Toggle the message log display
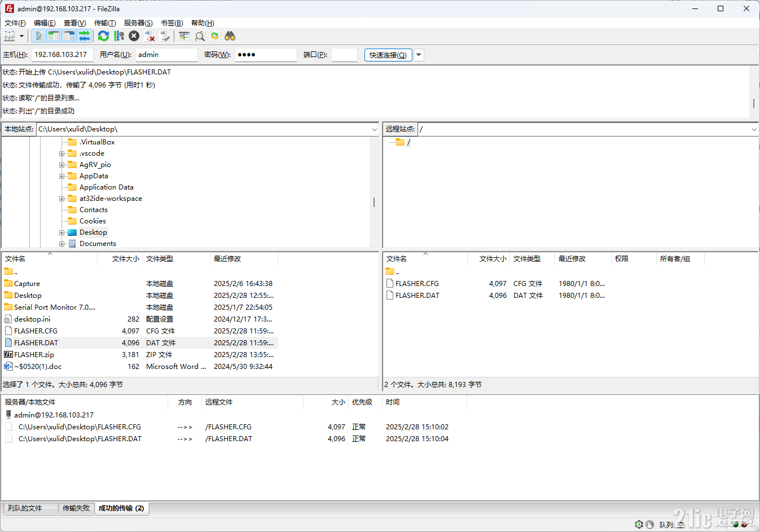Screen dimensions: 760x532 (x=38, y=36)
